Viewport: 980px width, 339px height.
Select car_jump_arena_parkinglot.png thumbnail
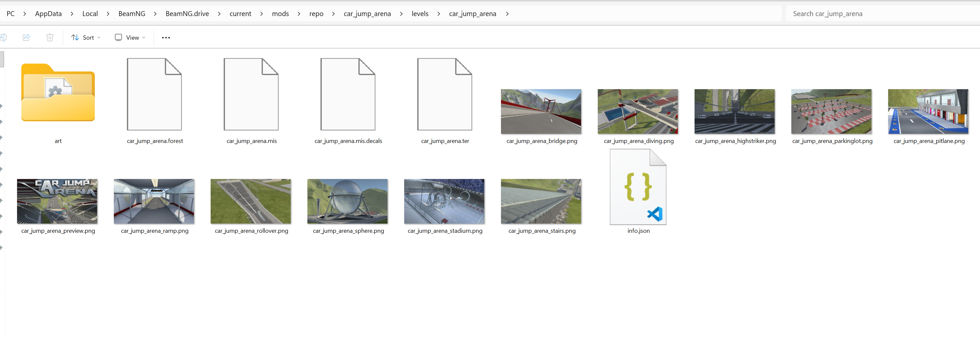coord(831,111)
